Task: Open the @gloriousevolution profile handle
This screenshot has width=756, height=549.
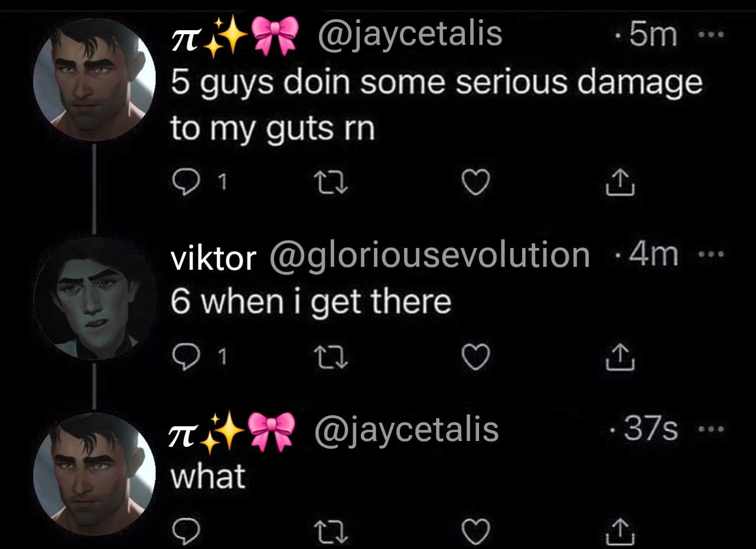Action: tap(430, 256)
